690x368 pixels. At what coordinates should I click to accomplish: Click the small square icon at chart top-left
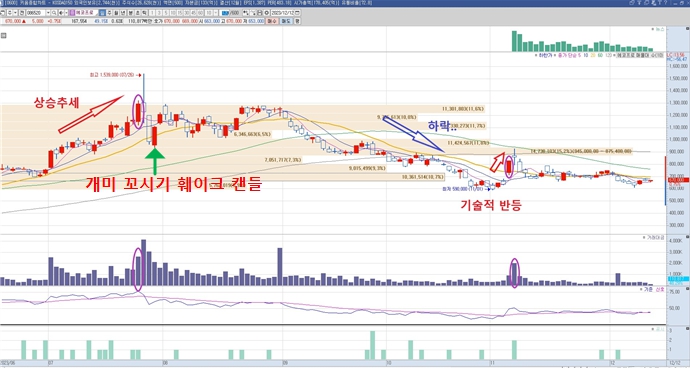pyautogui.click(x=4, y=35)
